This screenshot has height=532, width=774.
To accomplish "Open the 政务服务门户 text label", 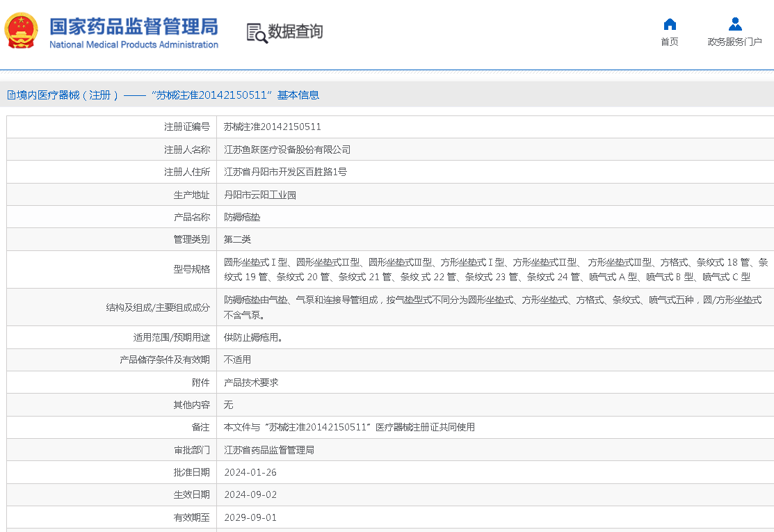I will click(x=735, y=42).
